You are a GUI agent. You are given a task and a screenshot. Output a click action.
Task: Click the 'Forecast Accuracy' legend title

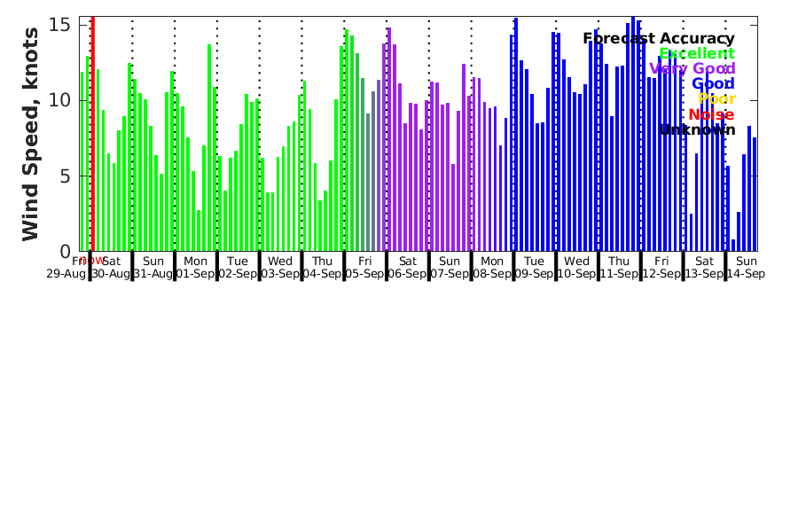point(658,39)
